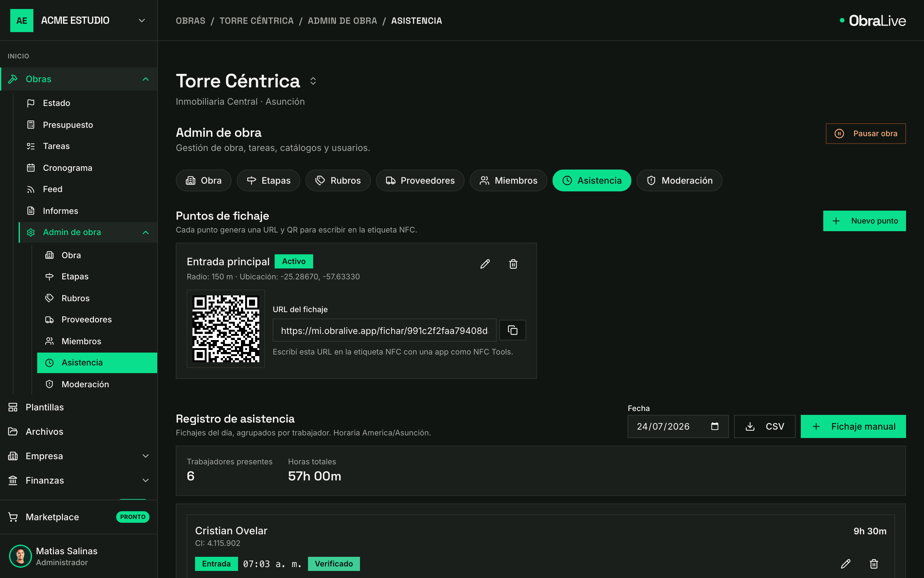Open Cronograma in the sidebar
Image resolution: width=924 pixels, height=578 pixels.
[88, 168]
